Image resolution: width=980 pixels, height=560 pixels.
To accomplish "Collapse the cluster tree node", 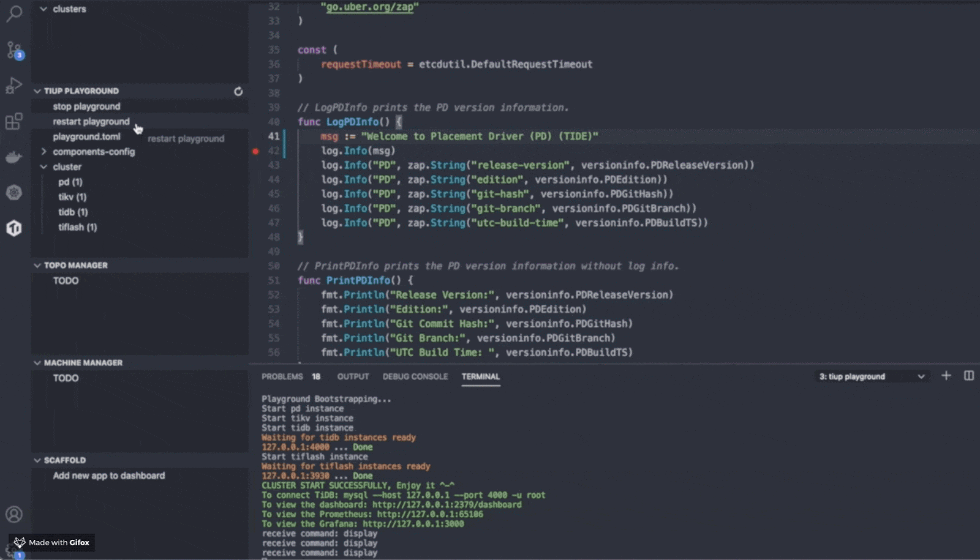I will point(43,167).
